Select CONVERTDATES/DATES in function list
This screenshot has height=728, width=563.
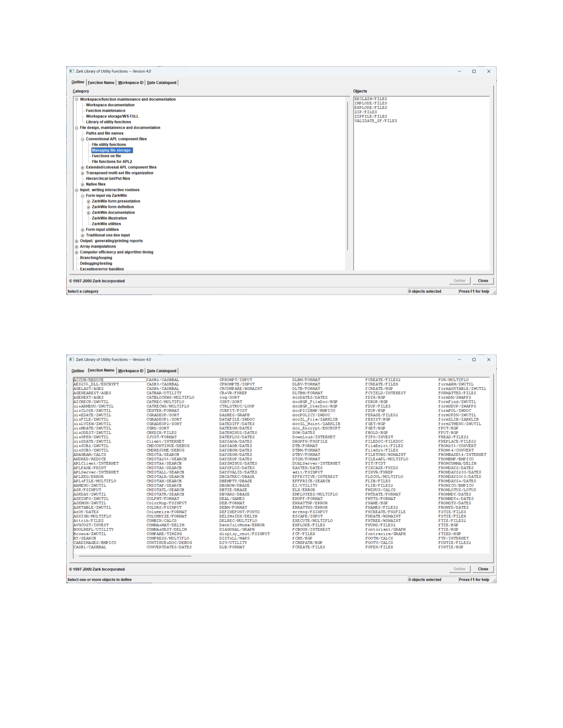click(x=169, y=547)
